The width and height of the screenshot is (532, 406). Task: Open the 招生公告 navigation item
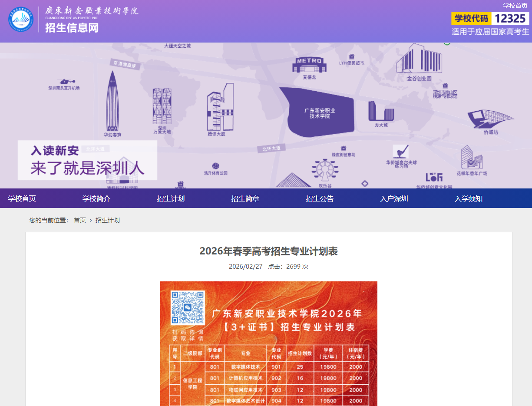[320, 198]
